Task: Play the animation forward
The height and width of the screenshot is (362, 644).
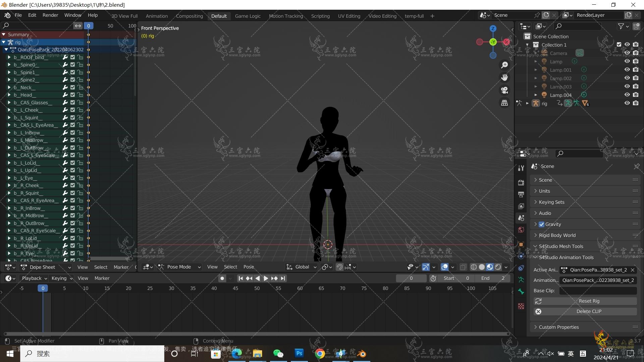Action: click(x=266, y=278)
